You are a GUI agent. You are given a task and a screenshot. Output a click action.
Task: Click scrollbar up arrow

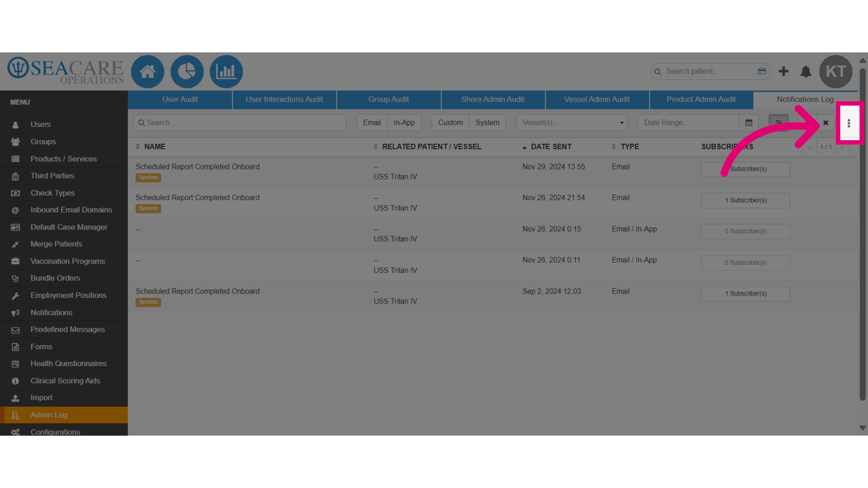[x=863, y=60]
